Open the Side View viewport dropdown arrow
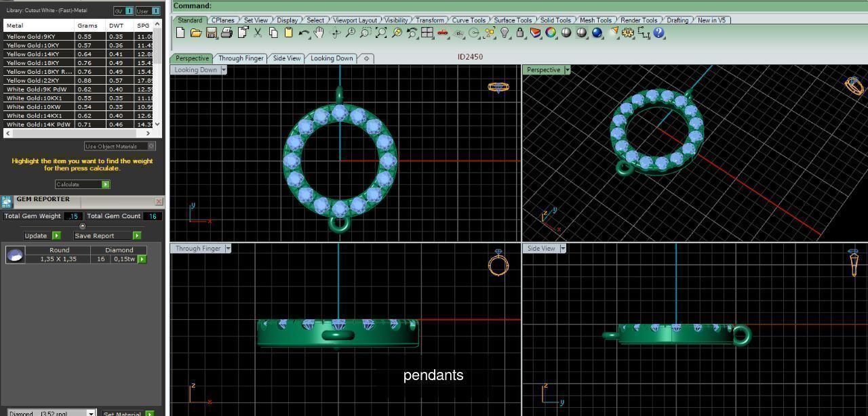The image size is (868, 416). click(x=563, y=249)
